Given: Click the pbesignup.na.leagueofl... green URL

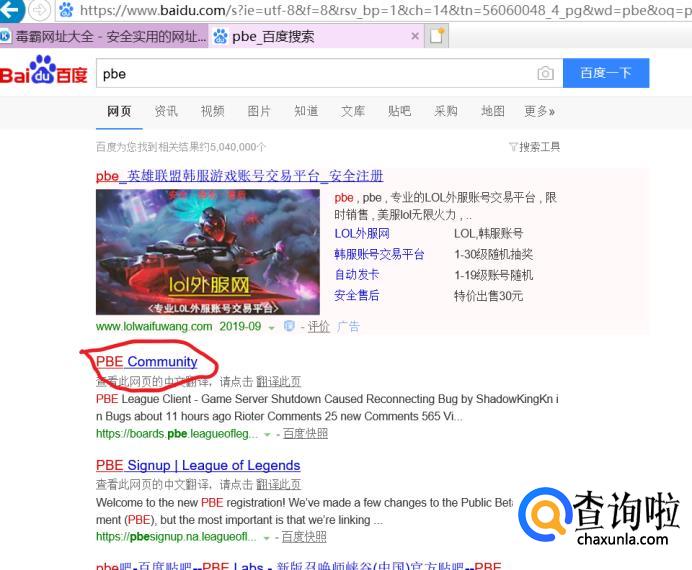Looking at the screenshot, I should tap(176, 537).
